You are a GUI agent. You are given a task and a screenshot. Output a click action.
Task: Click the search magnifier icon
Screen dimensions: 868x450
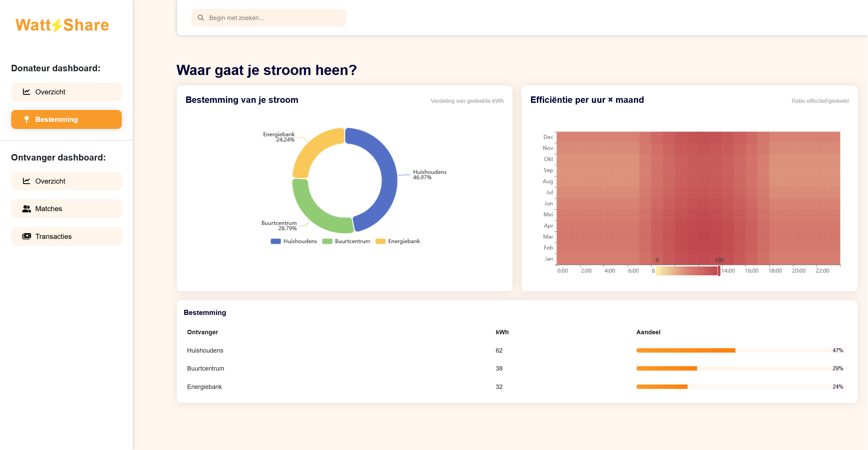[201, 18]
